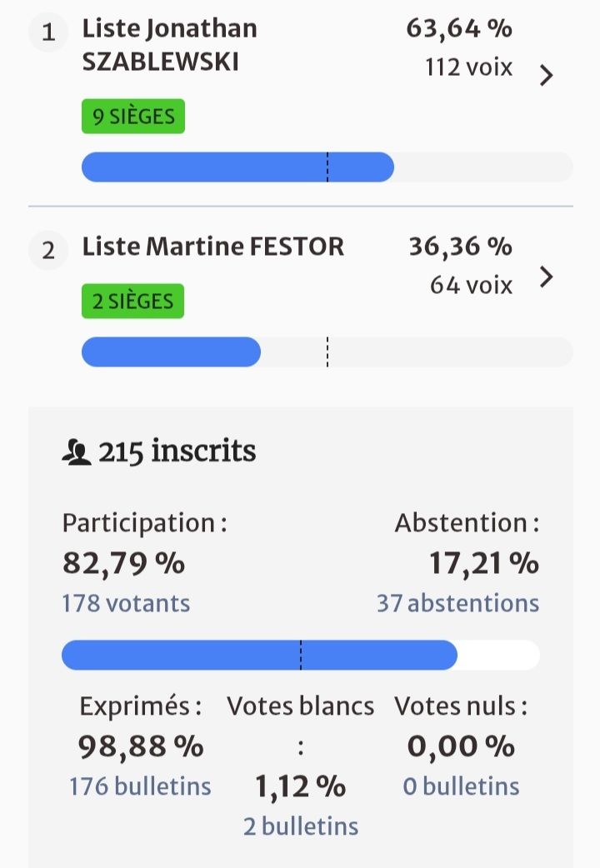Click the registered voters people icon
This screenshot has width=600, height=868.
(x=77, y=454)
